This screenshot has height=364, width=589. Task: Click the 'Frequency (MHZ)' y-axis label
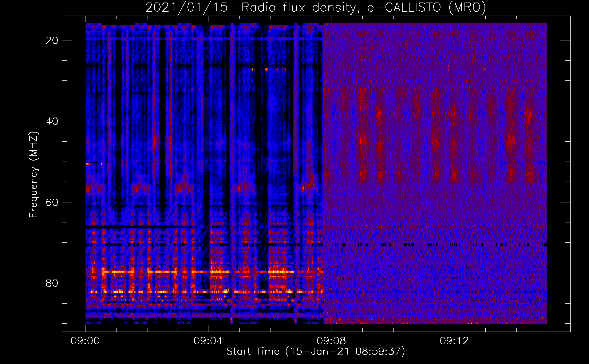pyautogui.click(x=33, y=175)
